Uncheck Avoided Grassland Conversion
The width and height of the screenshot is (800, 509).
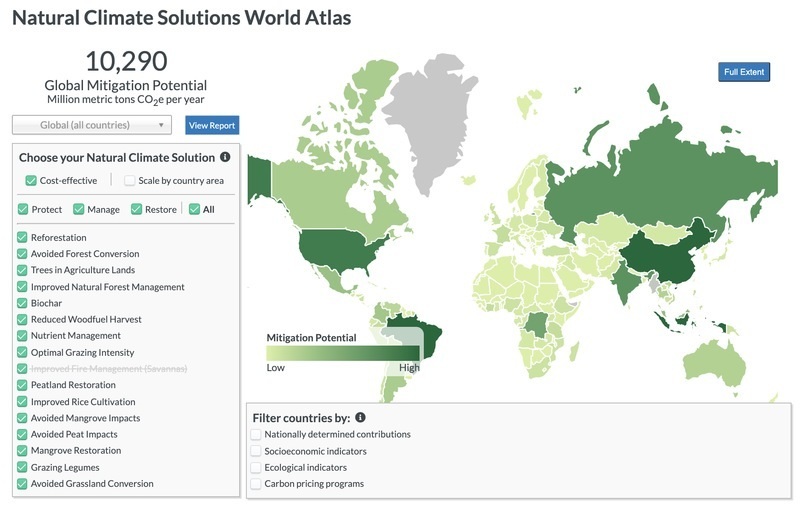click(22, 483)
